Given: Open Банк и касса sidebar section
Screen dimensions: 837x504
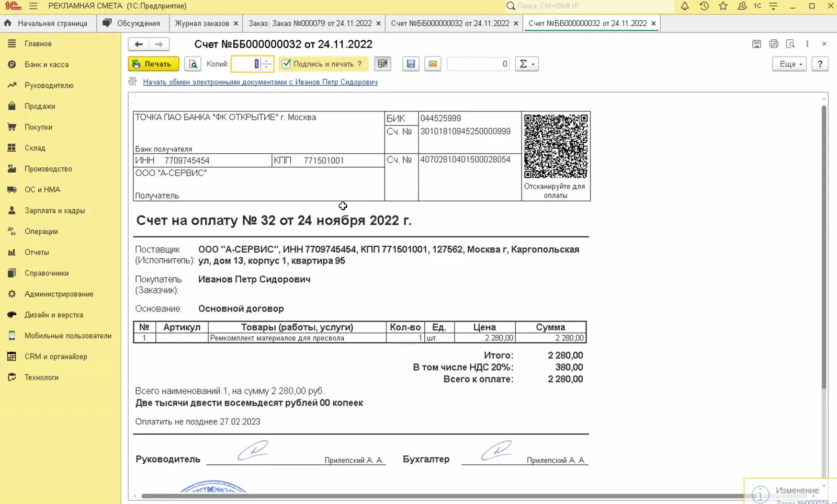Looking at the screenshot, I should pyautogui.click(x=47, y=64).
